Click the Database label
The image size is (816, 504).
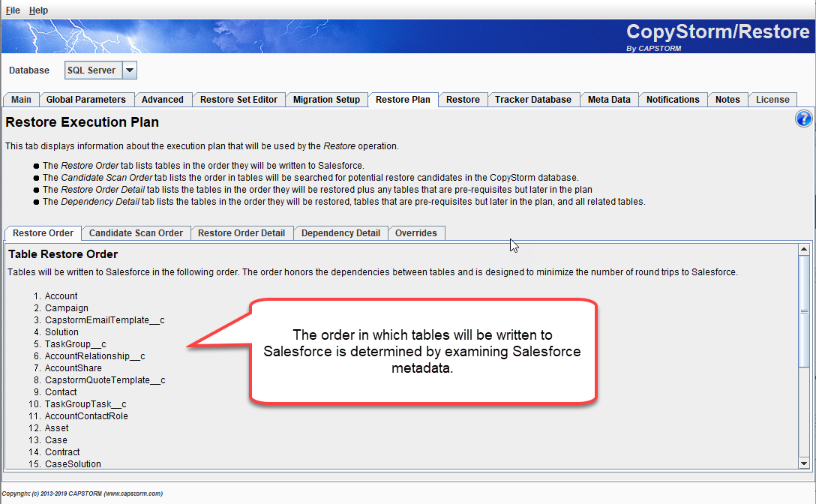29,70
